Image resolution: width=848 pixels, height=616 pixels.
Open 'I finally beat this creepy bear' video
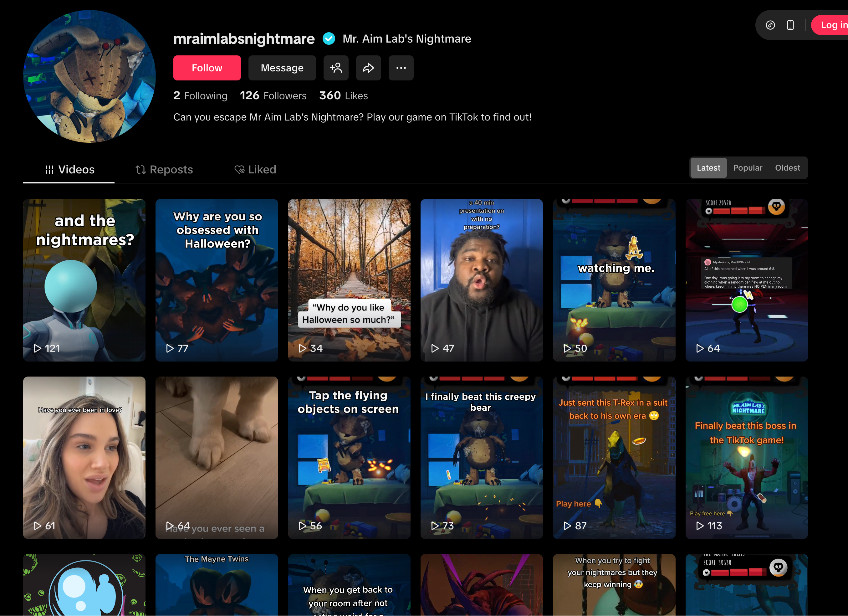pos(482,457)
